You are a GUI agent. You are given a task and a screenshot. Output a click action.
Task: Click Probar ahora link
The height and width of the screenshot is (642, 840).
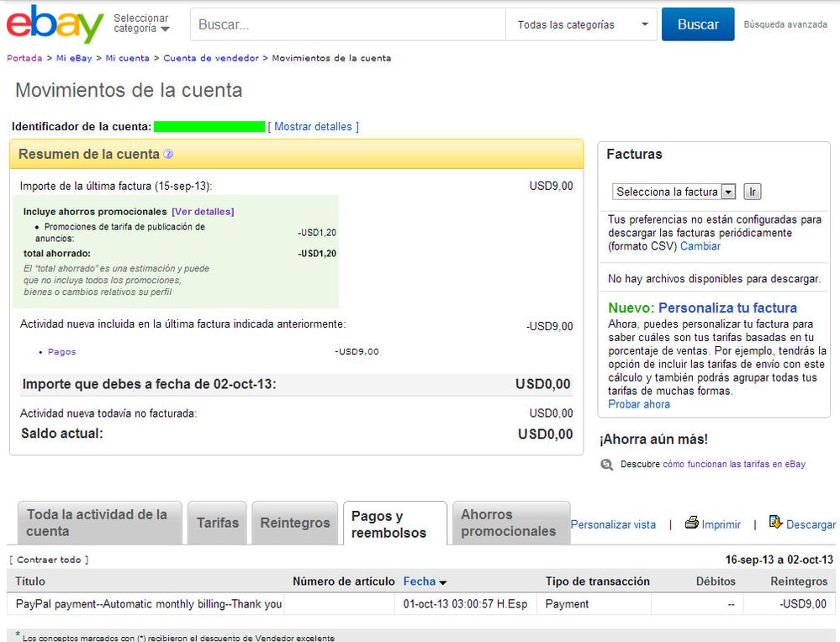638,404
